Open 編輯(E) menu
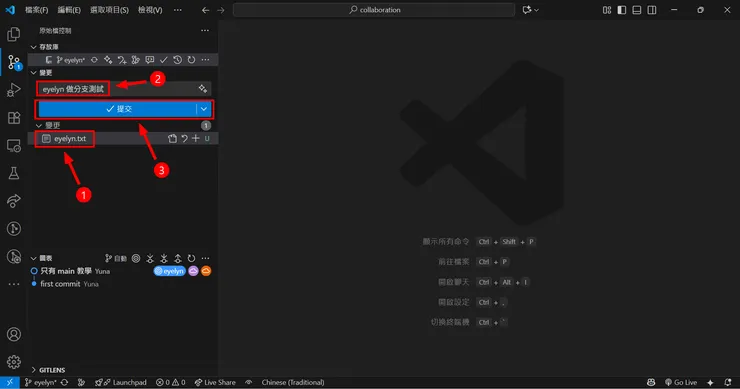This screenshot has width=740, height=389. 69,10
